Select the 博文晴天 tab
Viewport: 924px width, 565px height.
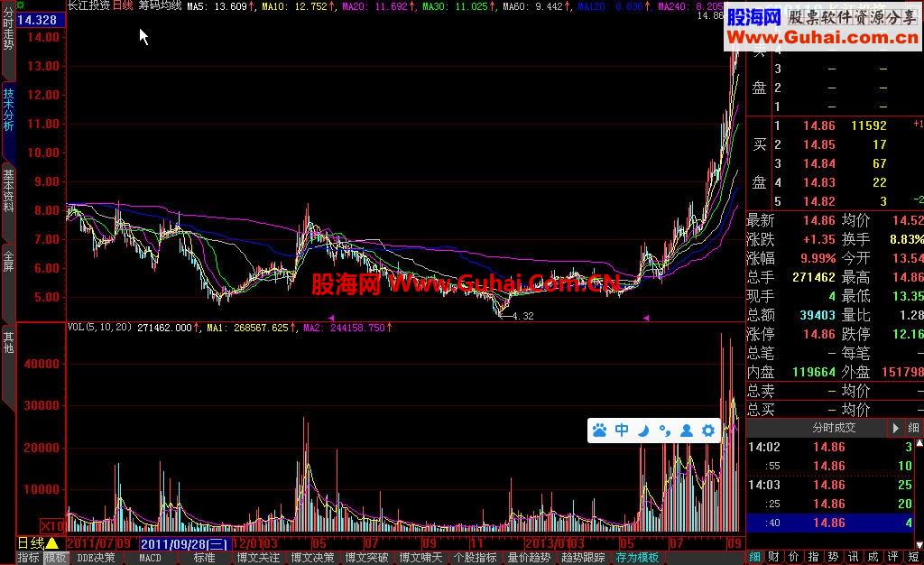point(420,558)
